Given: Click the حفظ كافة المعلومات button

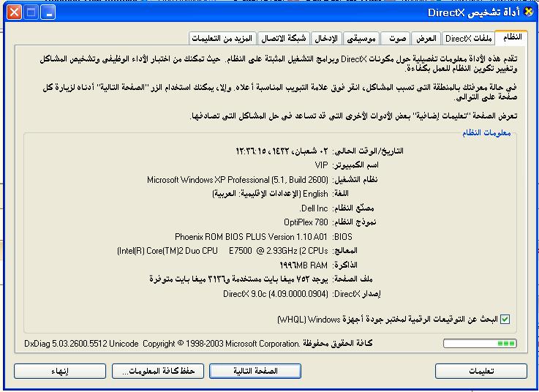Looking at the screenshot, I should point(158,371).
